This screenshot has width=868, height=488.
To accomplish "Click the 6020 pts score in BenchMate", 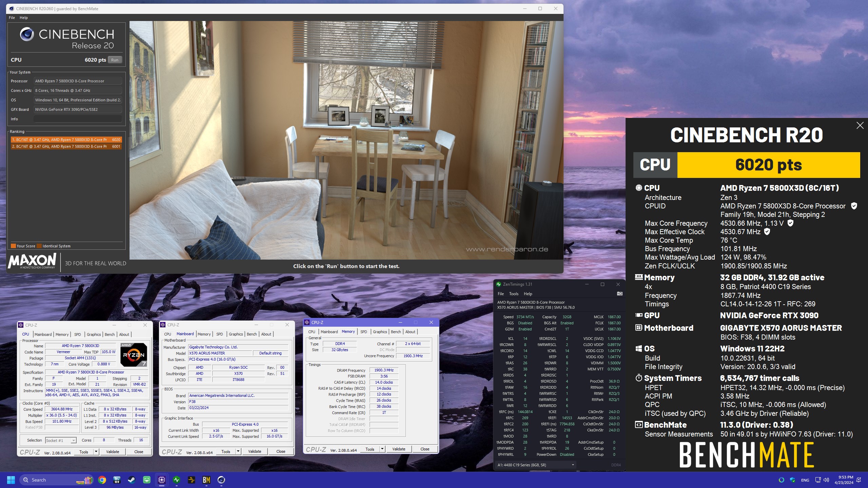I will tap(768, 165).
